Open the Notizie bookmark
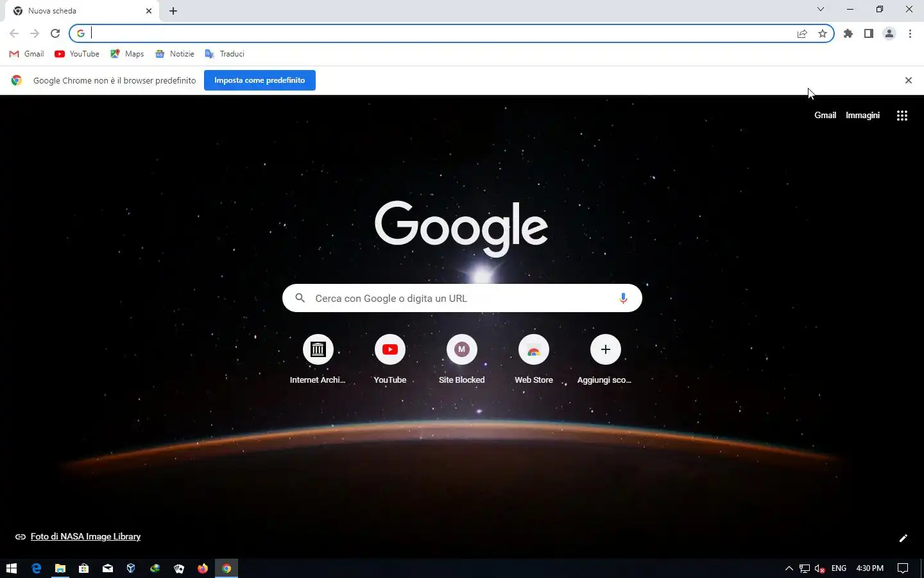 (x=175, y=54)
